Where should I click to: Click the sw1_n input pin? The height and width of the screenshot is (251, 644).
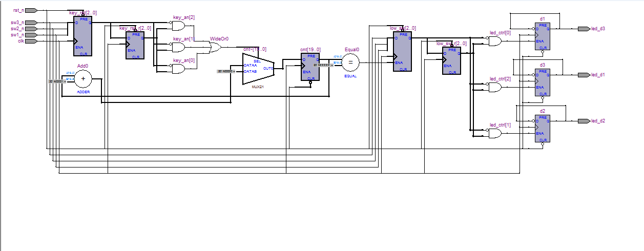(31, 35)
